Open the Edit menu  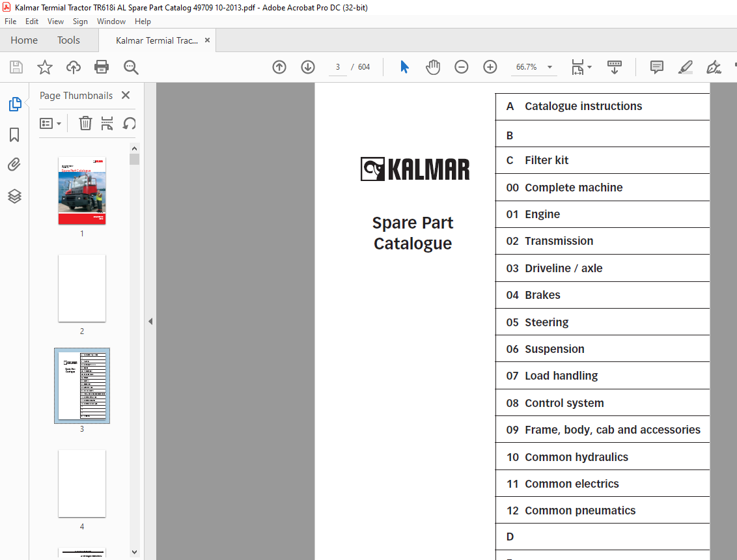tap(32, 21)
